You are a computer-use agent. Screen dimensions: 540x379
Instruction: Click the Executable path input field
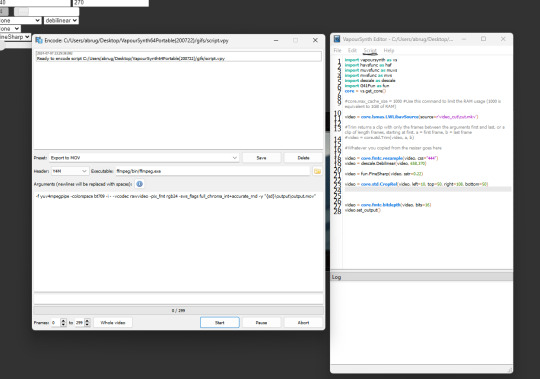[212, 171]
